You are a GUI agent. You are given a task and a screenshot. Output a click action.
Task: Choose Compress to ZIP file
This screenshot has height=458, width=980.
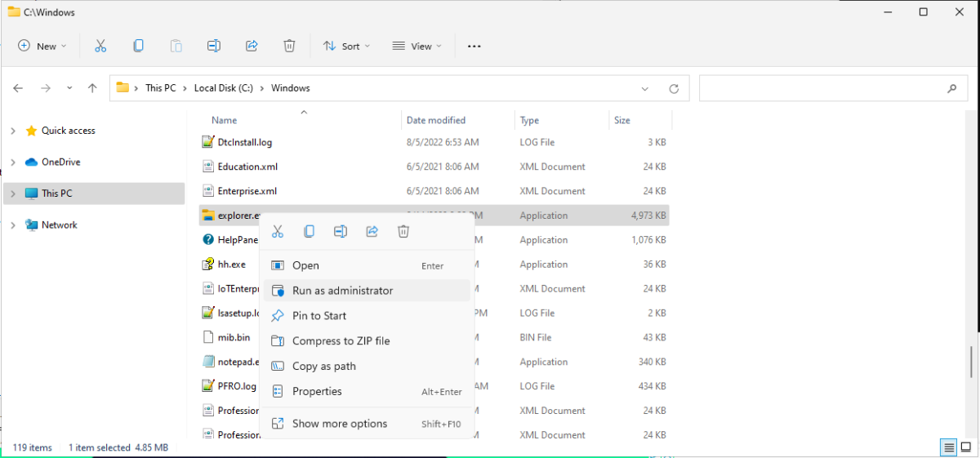(x=367, y=341)
